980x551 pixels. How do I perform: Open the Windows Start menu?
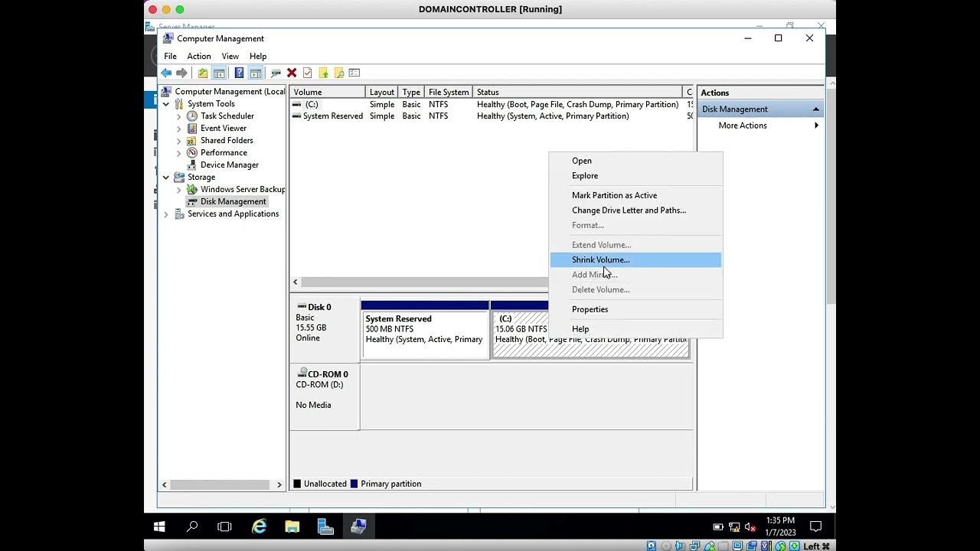click(x=159, y=527)
